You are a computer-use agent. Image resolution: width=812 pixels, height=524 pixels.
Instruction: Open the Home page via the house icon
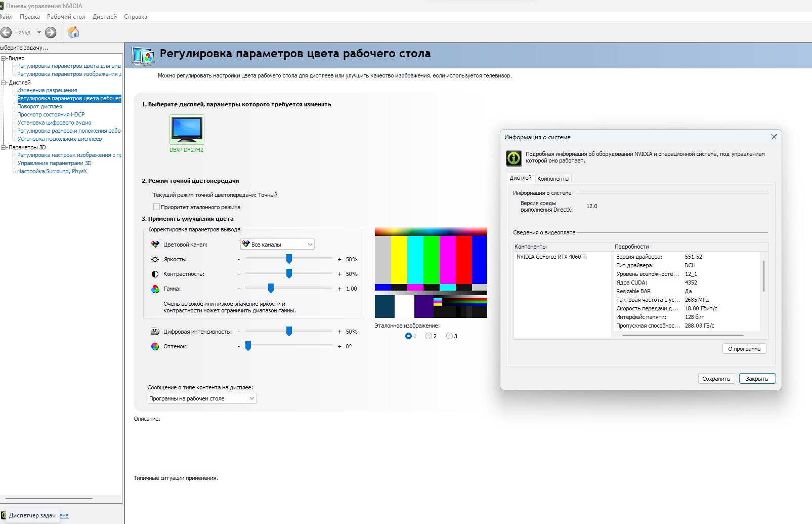click(73, 32)
